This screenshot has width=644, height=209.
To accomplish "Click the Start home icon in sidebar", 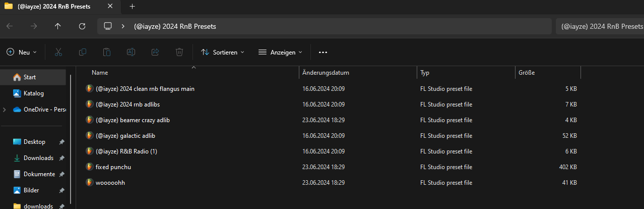I will pyautogui.click(x=17, y=77).
